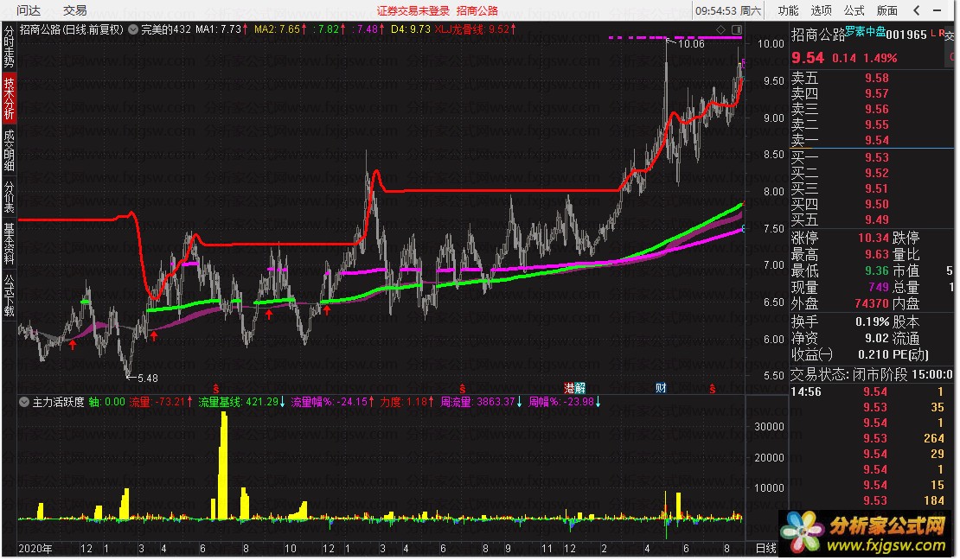The height and width of the screenshot is (560, 960).
Task: Click the 解 marker icon below the chart
Action: (580, 388)
